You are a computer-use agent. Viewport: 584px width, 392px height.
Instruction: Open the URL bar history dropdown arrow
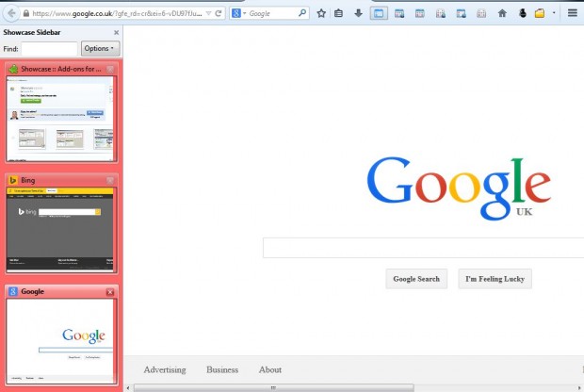pos(207,14)
